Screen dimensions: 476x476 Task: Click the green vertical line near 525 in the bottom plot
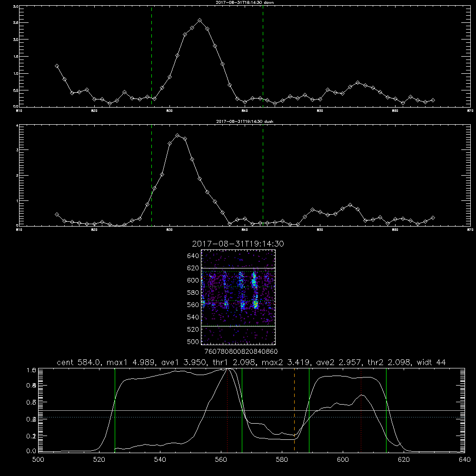click(115, 410)
